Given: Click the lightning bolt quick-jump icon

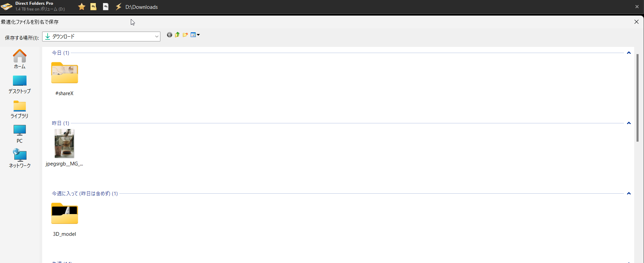Looking at the screenshot, I should [118, 7].
